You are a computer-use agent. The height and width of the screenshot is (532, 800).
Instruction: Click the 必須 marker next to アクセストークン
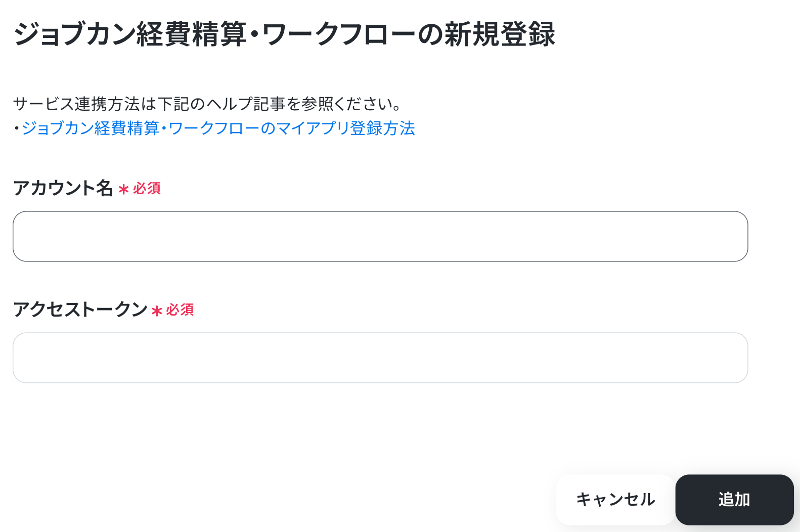(180, 310)
